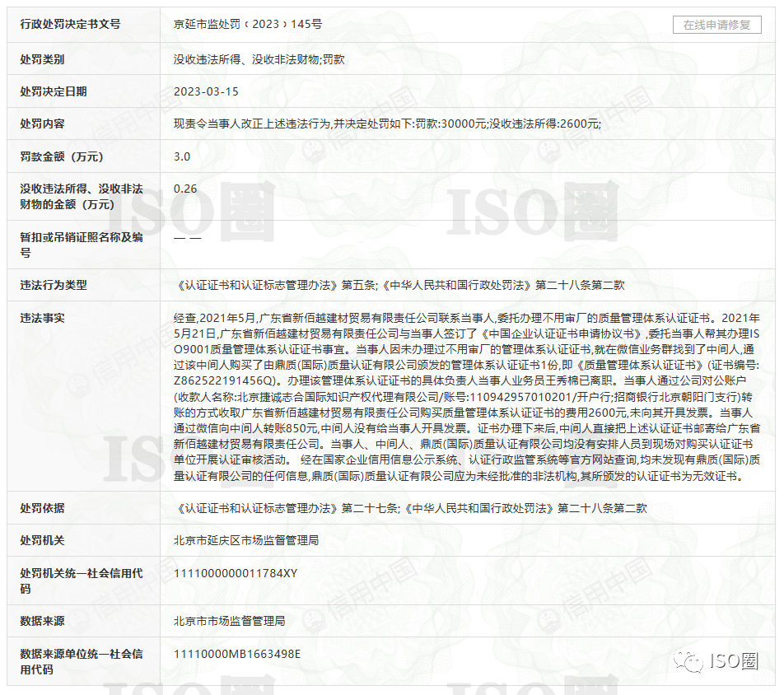This screenshot has height=695, width=784.
Task: Select the penalty basis citing 第二十七条
Action: coord(410,508)
